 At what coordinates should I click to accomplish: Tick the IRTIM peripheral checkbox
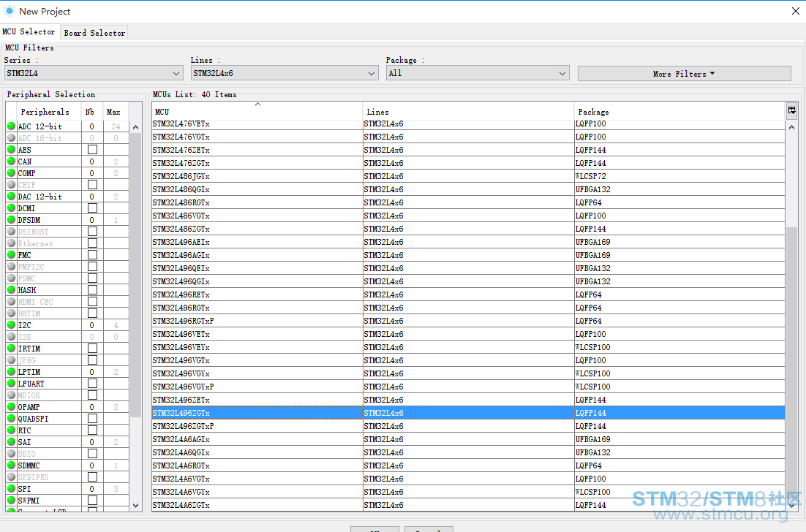[x=93, y=348]
